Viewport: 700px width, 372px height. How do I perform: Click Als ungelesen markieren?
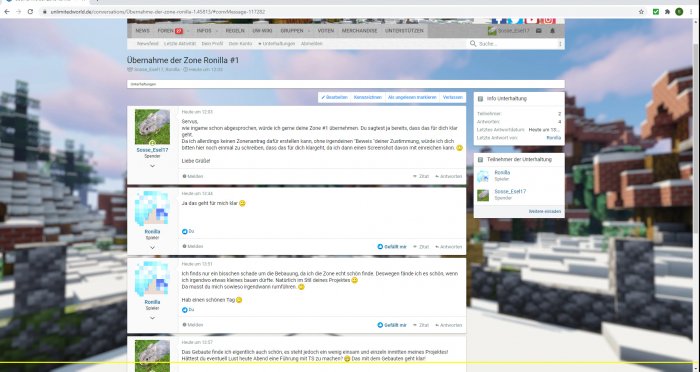coord(412,97)
